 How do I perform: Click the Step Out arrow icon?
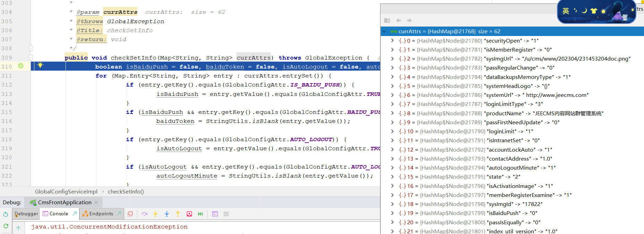tap(178, 214)
